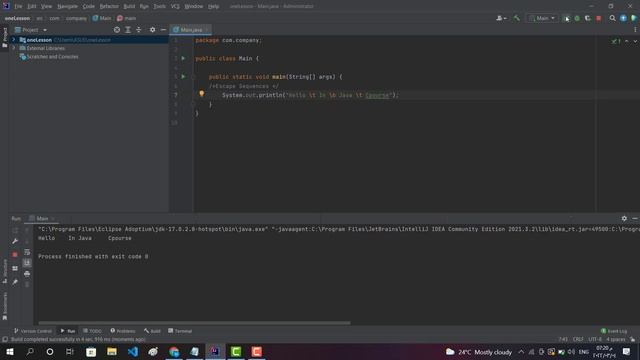The image size is (640, 360).
Task: Open Project panel gear options
Action: tap(152, 30)
